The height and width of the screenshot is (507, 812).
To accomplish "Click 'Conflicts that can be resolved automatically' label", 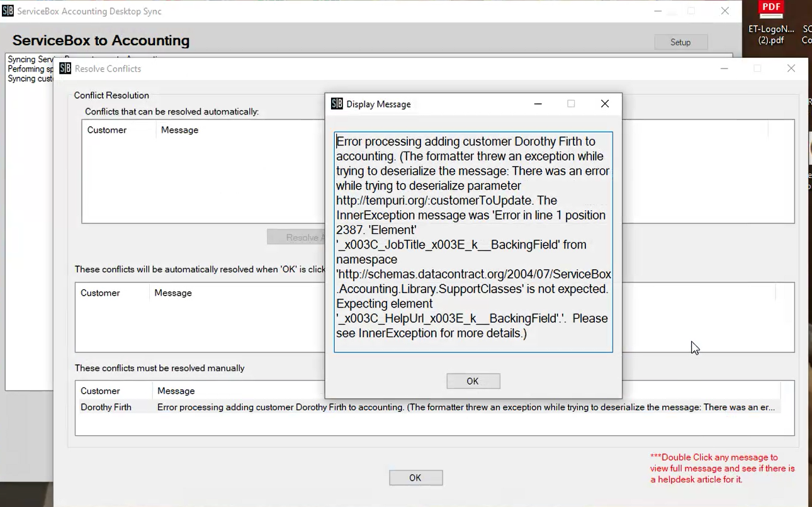I will [x=172, y=112].
